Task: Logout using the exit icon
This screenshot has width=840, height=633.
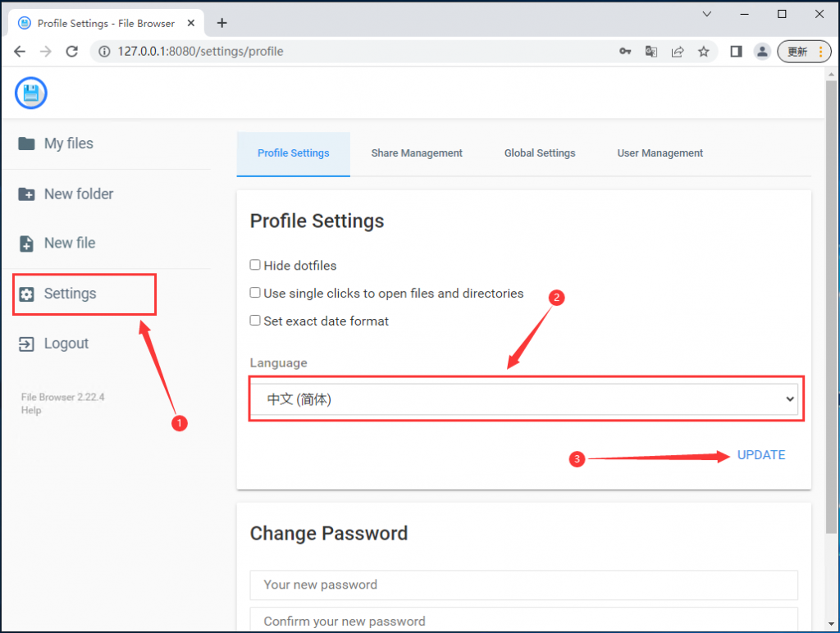Action: point(25,343)
